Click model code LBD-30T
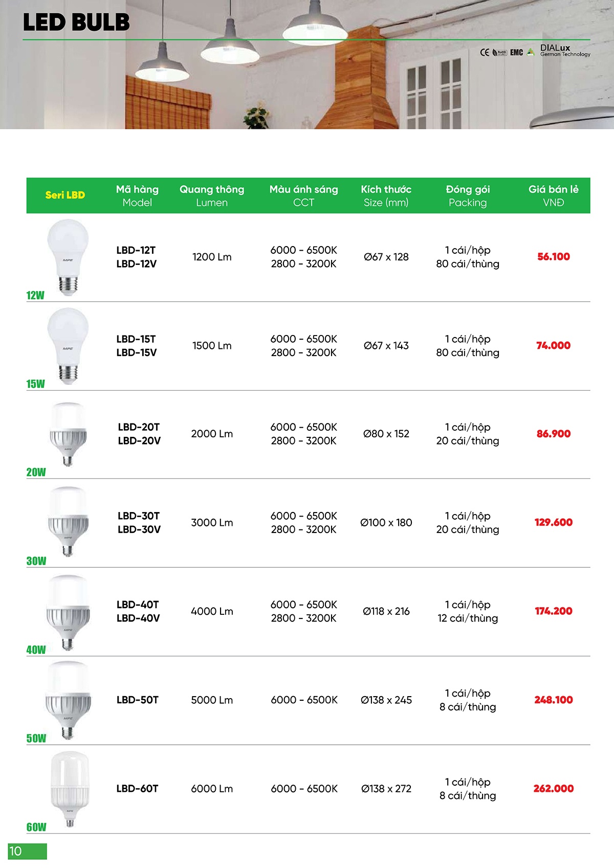This screenshot has width=614, height=868. 139,516
